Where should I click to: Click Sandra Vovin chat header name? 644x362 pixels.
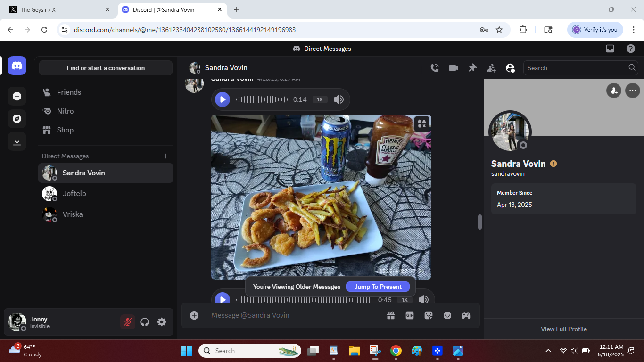pyautogui.click(x=226, y=68)
